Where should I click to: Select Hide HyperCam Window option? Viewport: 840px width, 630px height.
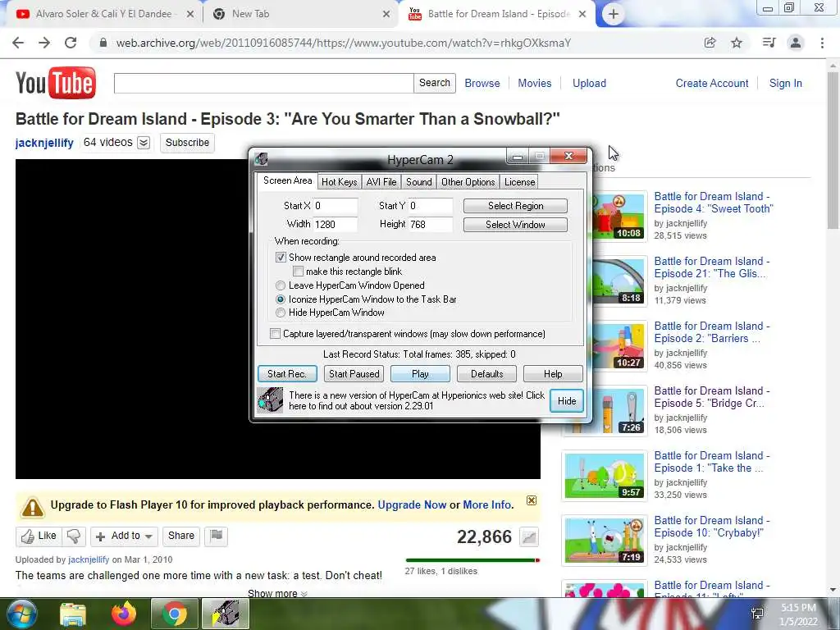click(281, 313)
